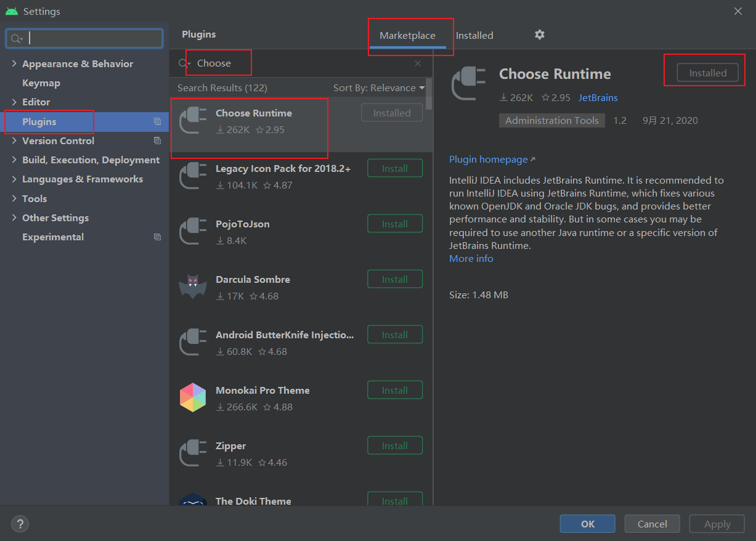Click Choose Runtime heading in details
The width and height of the screenshot is (756, 541).
coord(555,74)
